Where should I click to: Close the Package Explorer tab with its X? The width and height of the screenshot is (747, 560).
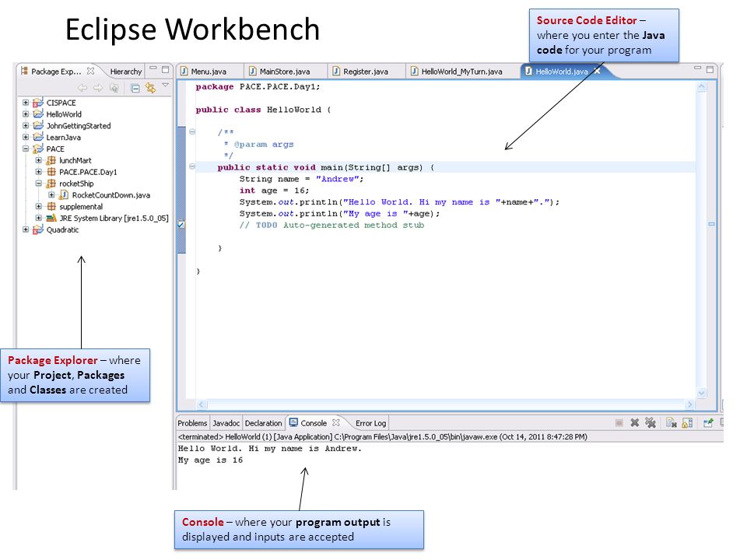tap(90, 71)
